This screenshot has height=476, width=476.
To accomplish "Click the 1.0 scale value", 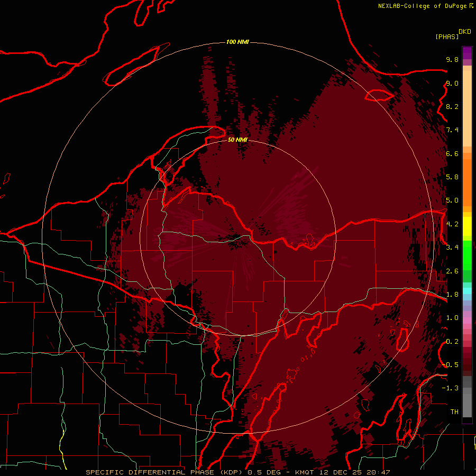I will point(452,318).
